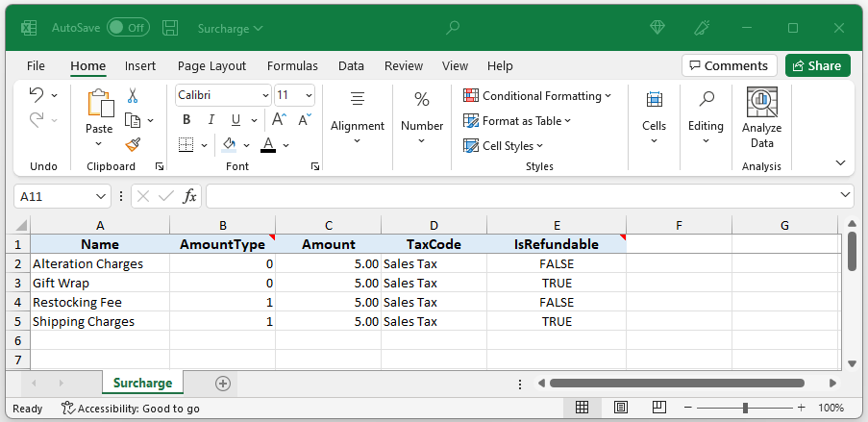868x422 pixels.
Task: Add a new sheet with plus icon
Action: coord(223,383)
